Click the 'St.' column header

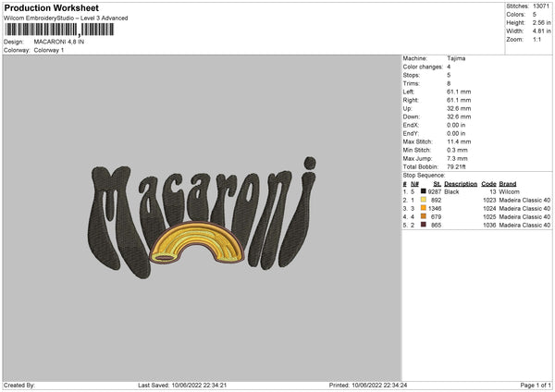pos(438,184)
